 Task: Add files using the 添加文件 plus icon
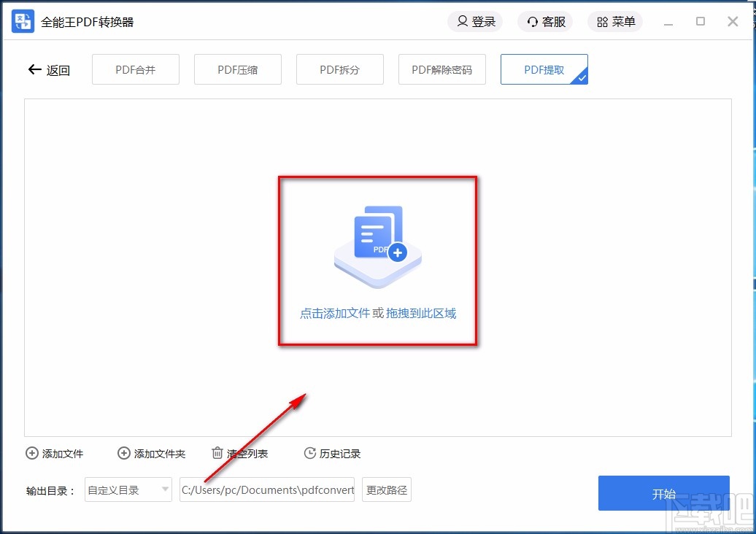pyautogui.click(x=31, y=453)
